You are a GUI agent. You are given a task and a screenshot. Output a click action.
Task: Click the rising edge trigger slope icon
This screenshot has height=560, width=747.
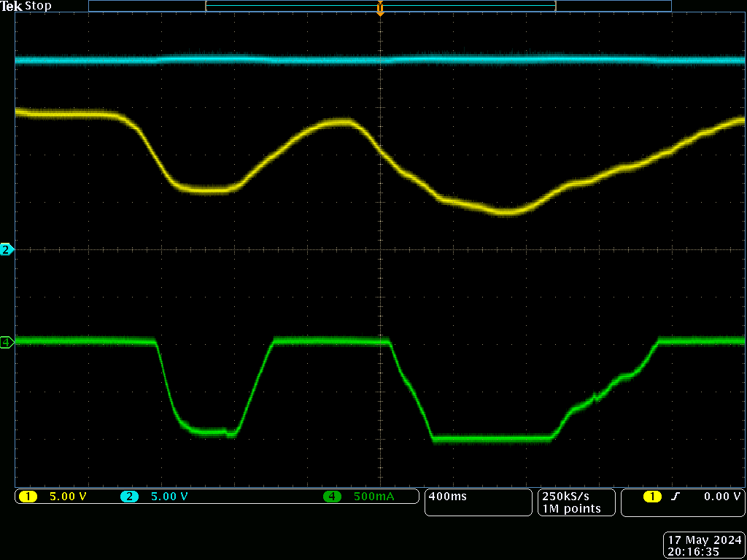coord(676,497)
